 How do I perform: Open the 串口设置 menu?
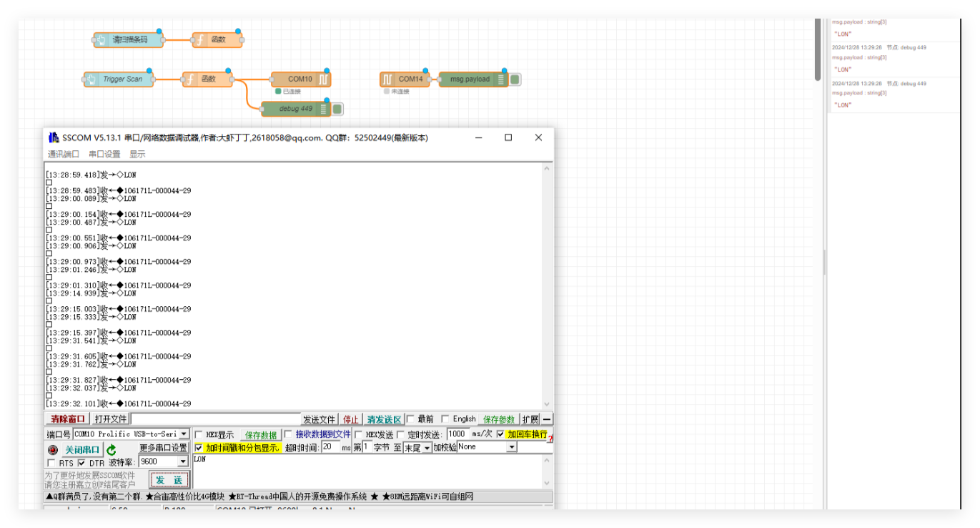[x=104, y=154]
